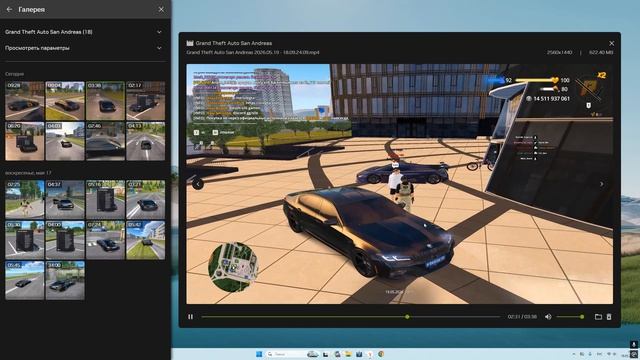Close the Галерея side panel

(161, 9)
